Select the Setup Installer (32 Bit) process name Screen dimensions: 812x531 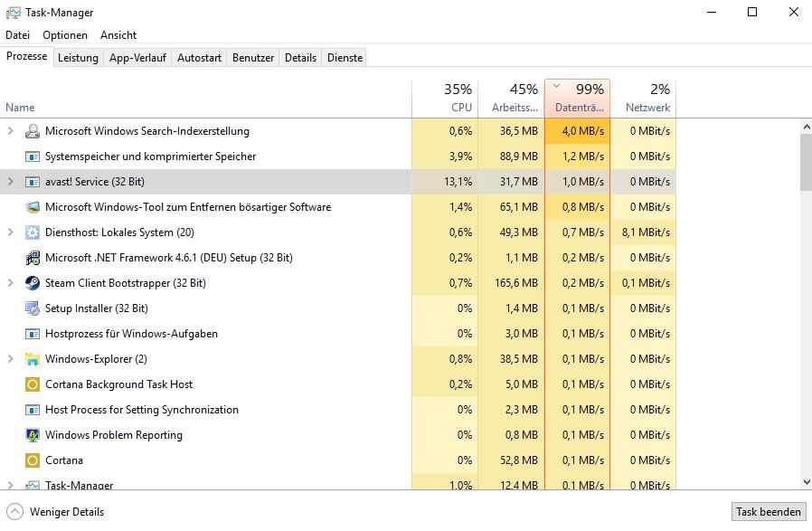tap(97, 308)
